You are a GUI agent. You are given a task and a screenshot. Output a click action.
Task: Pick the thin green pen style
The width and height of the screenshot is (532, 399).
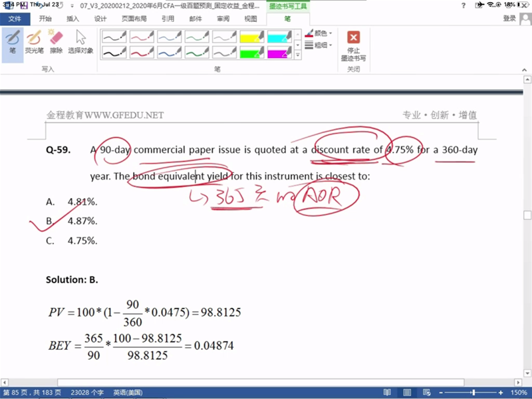pyautogui.click(x=197, y=37)
